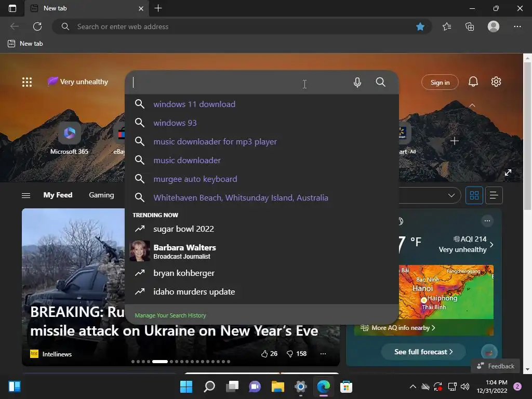Viewport: 532px width, 399px height.
Task: Click See full forecast button
Action: click(423, 352)
